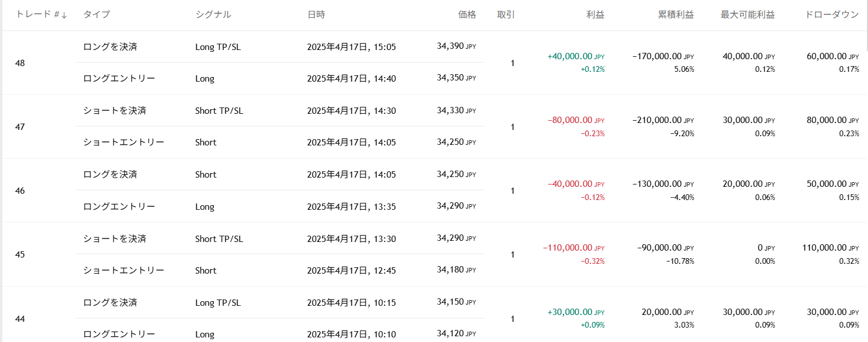Click the +40,000.00 JPY profit value
The width and height of the screenshot is (868, 342).
tap(575, 56)
